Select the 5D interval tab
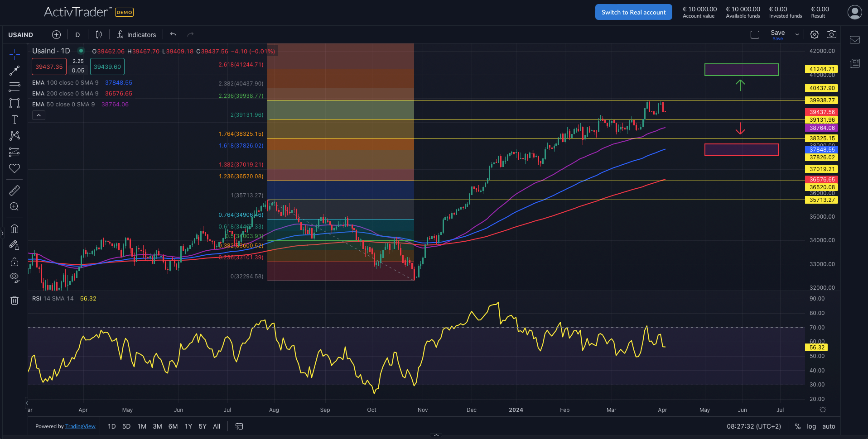 pos(126,426)
